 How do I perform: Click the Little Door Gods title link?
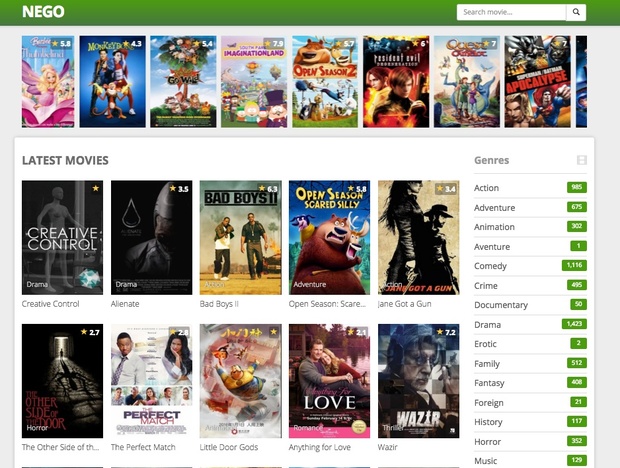click(229, 447)
